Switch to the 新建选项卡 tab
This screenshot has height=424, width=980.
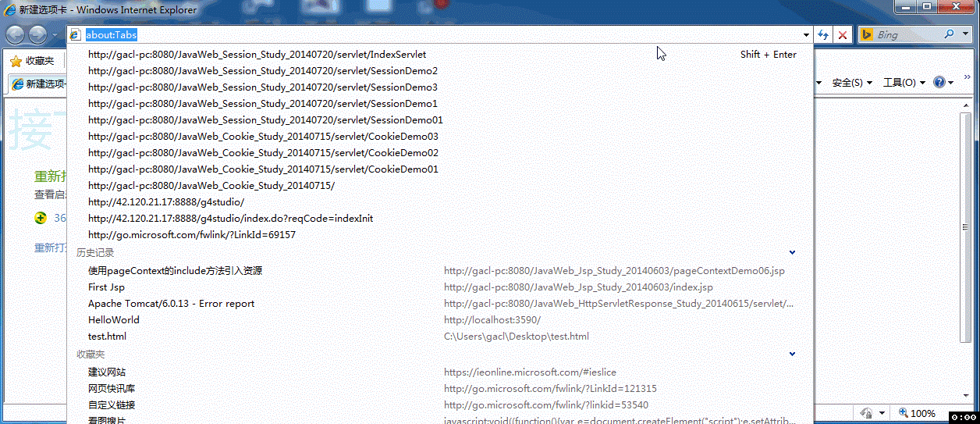point(37,84)
